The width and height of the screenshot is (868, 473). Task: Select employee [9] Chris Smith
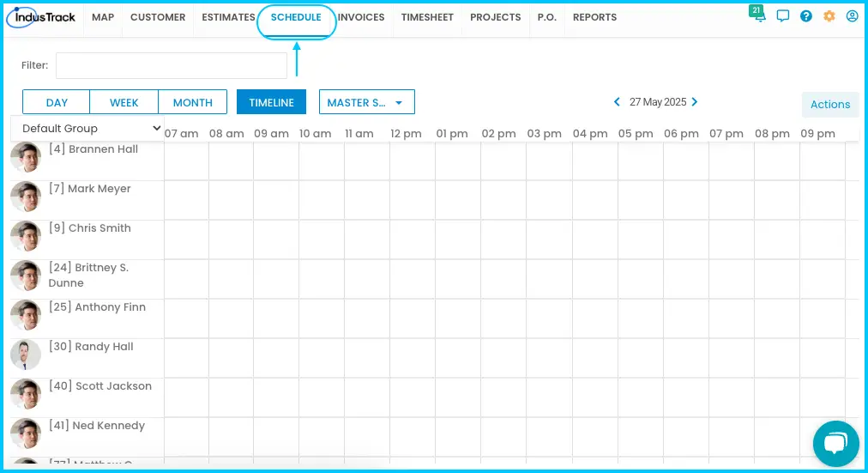click(90, 227)
